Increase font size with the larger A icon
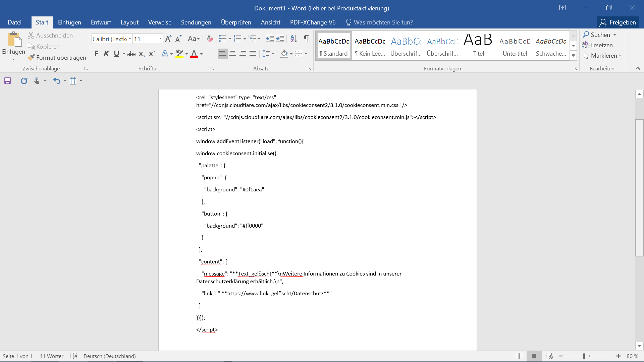 pos(168,39)
